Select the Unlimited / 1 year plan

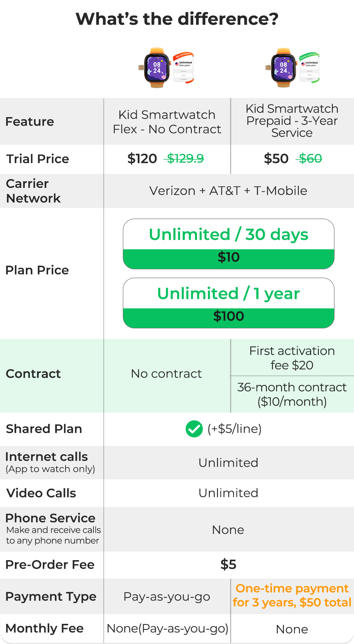pyautogui.click(x=228, y=294)
